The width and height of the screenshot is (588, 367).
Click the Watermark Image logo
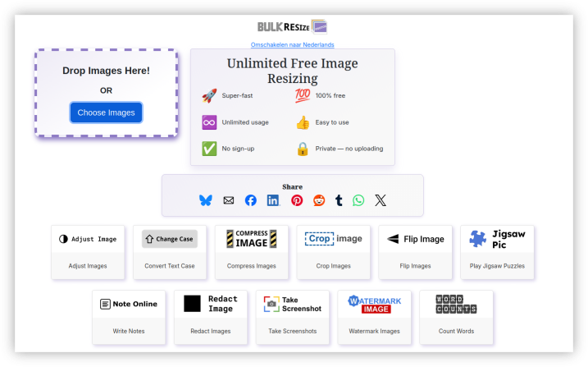(374, 304)
